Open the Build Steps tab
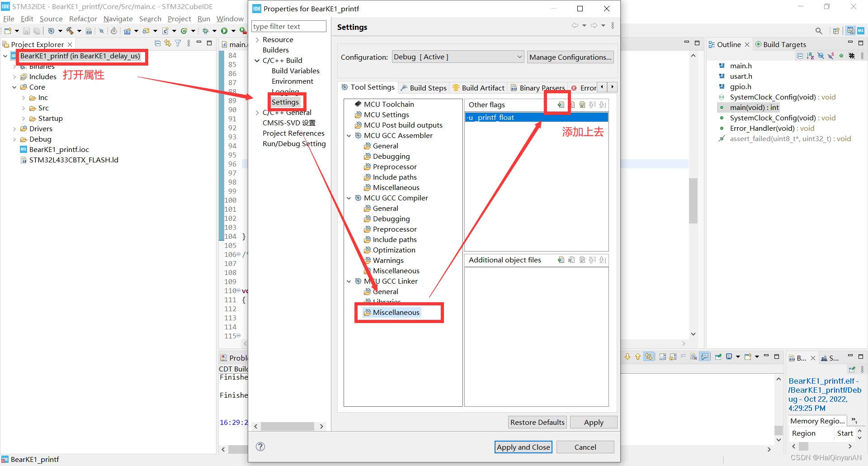The height and width of the screenshot is (466, 868). click(424, 88)
